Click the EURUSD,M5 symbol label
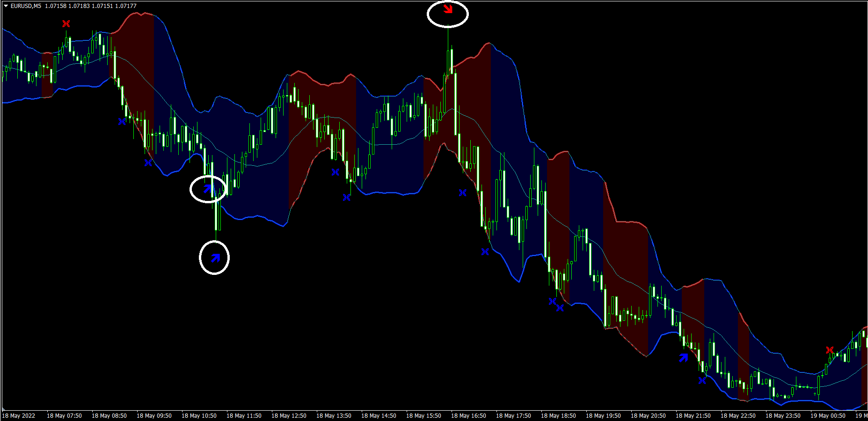868x421 pixels. pos(26,6)
